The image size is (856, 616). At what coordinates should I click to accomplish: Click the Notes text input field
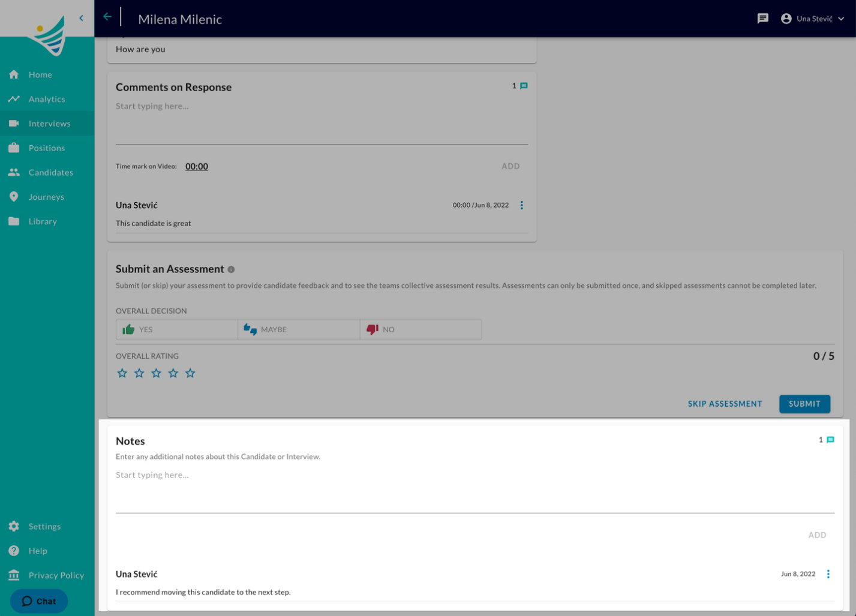click(475, 490)
